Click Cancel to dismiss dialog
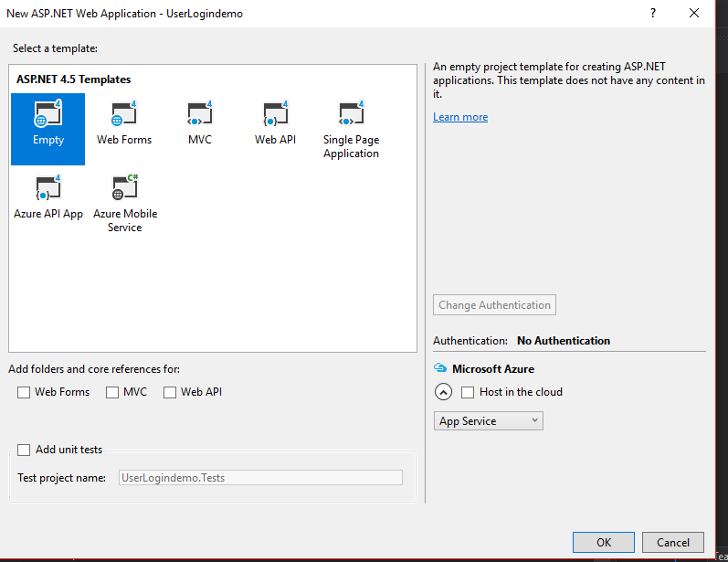This screenshot has width=728, height=562. (x=673, y=542)
